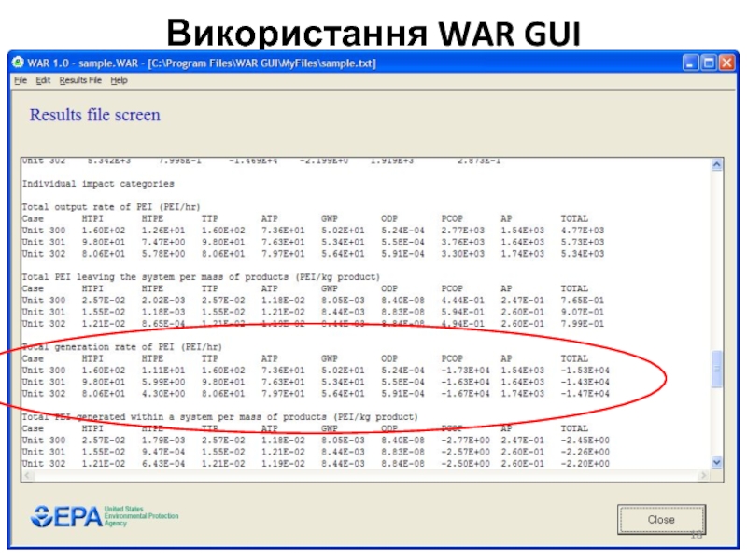Click value 9.47E-04 under HTPE
The width and height of the screenshot is (747, 560).
tap(163, 452)
